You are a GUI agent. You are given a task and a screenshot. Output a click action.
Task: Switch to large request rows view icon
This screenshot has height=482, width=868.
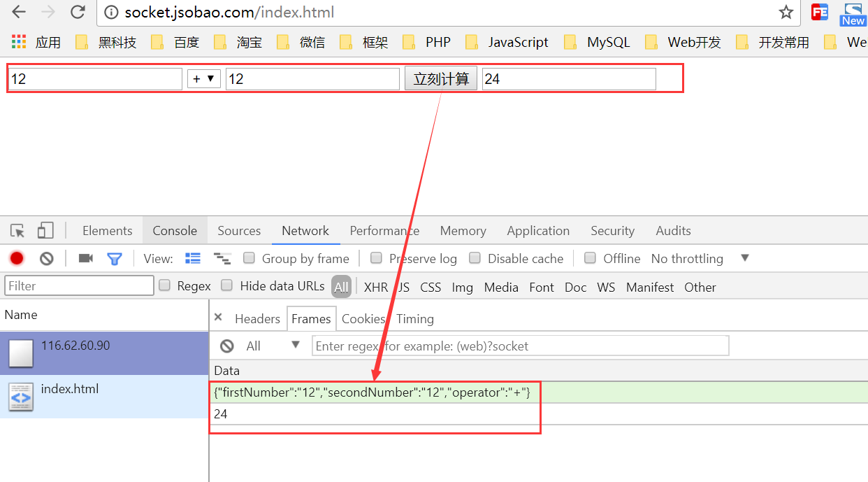[193, 258]
